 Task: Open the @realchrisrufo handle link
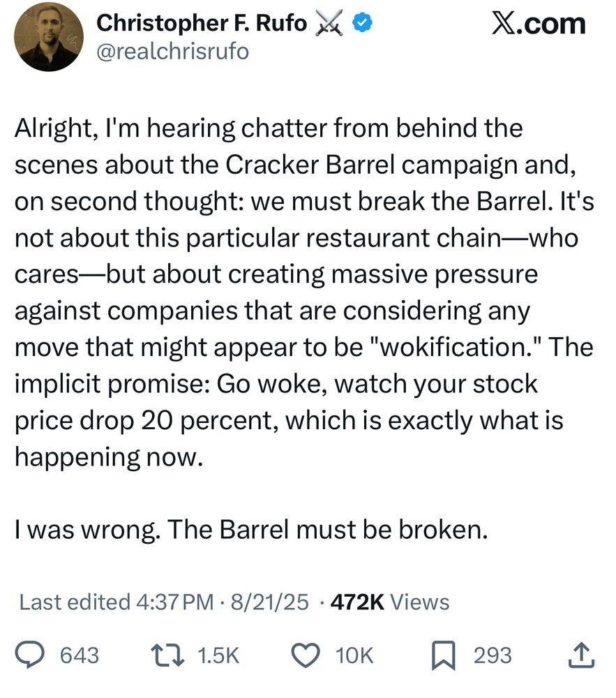pyautogui.click(x=172, y=51)
